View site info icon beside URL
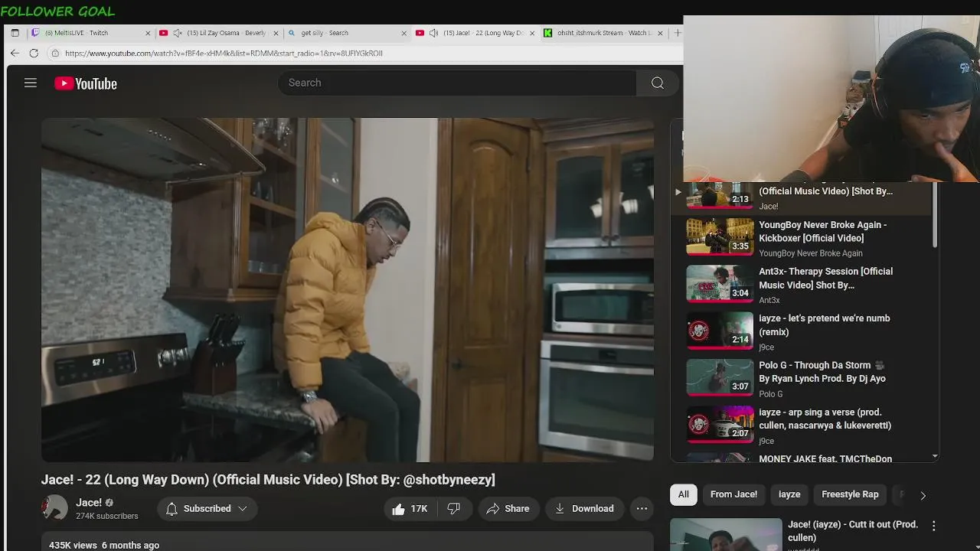 tap(55, 53)
